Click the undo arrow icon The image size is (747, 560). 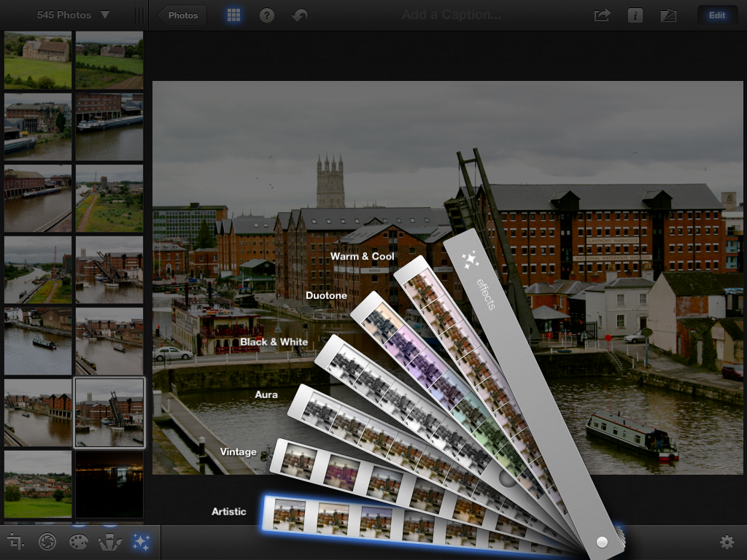pos(300,16)
